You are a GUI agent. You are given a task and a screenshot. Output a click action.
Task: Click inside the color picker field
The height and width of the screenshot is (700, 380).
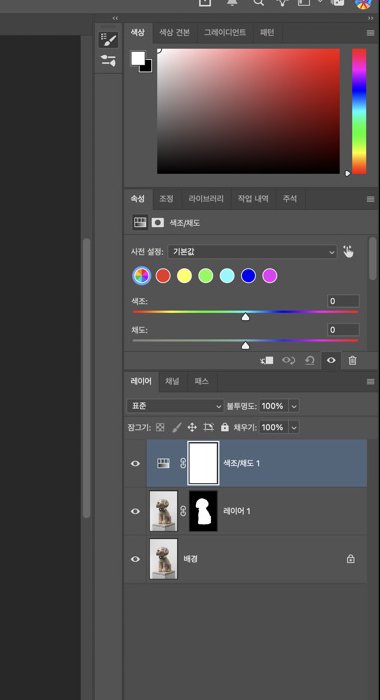(248, 111)
